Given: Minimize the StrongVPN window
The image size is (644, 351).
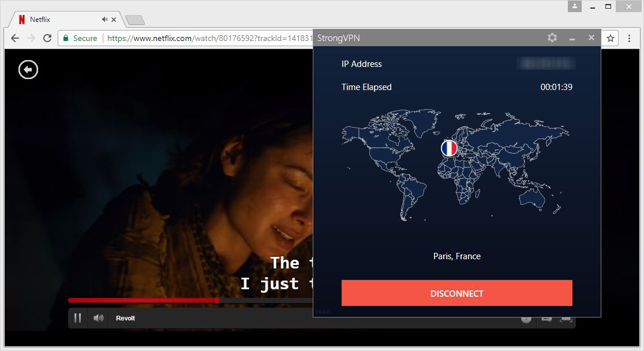Looking at the screenshot, I should 572,38.
